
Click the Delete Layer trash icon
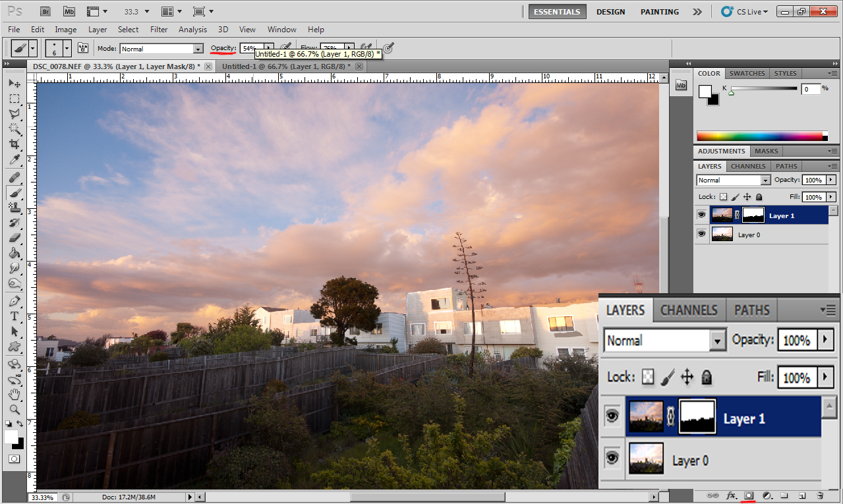coord(819,495)
